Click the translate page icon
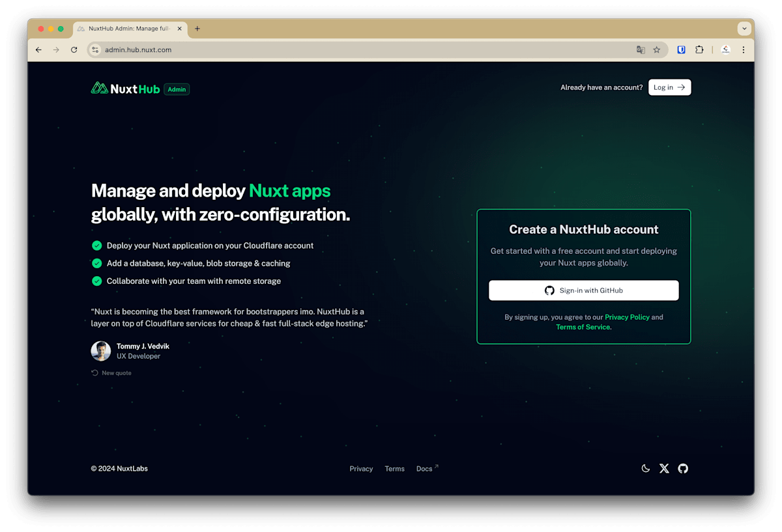Viewport: 782px width, 532px height. coord(641,49)
